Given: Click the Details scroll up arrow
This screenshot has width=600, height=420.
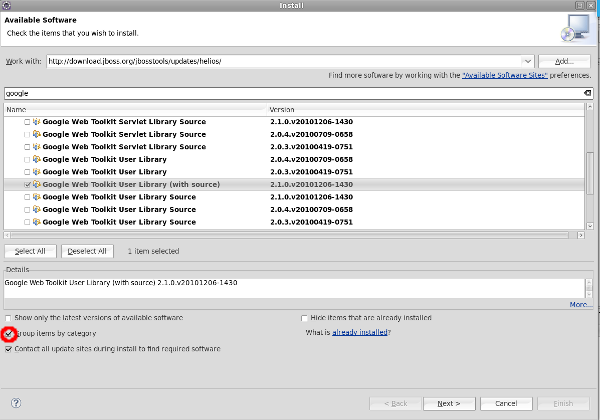Looking at the screenshot, I should point(589,283).
